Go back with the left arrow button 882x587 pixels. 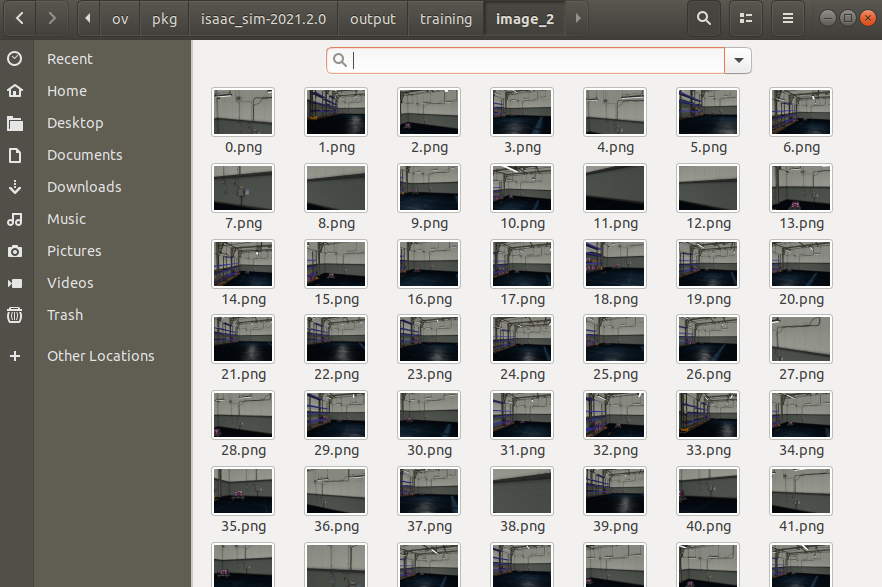[x=20, y=19]
